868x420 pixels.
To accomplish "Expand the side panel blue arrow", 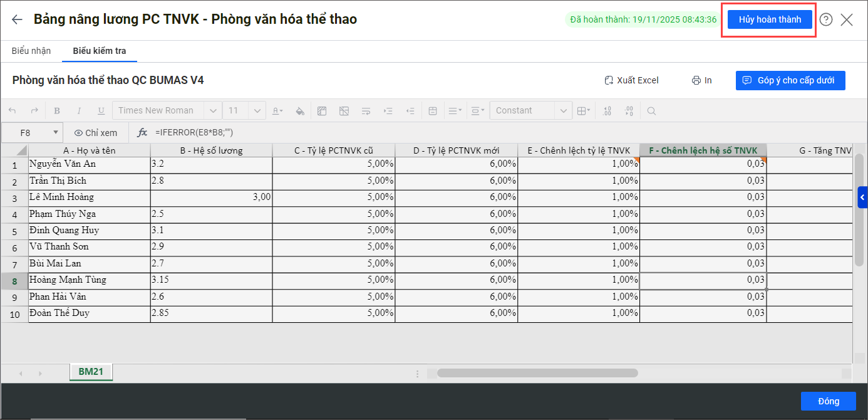I will point(862,197).
